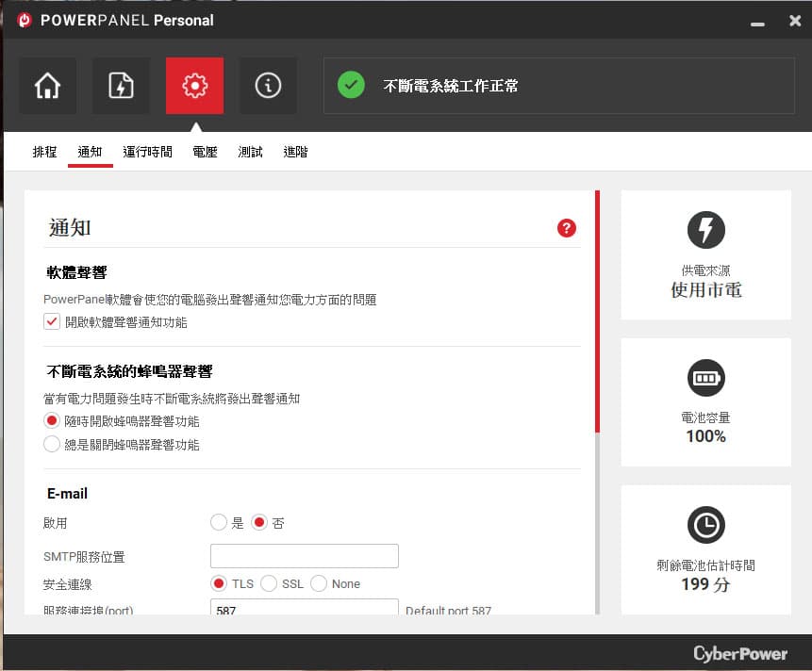Toggle the 開啟軟體聲響通知功能 checkbox
Screen dimensions: 812x671
pos(52,321)
